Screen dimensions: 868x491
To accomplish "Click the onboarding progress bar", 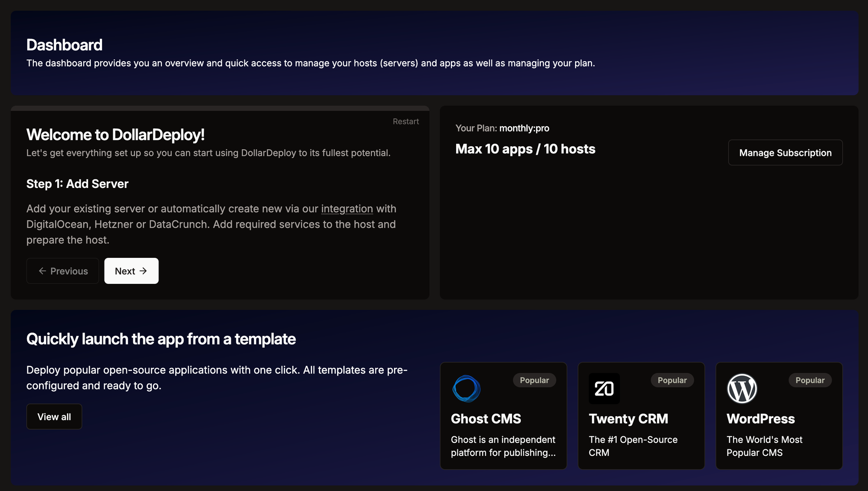I will tap(220, 108).
